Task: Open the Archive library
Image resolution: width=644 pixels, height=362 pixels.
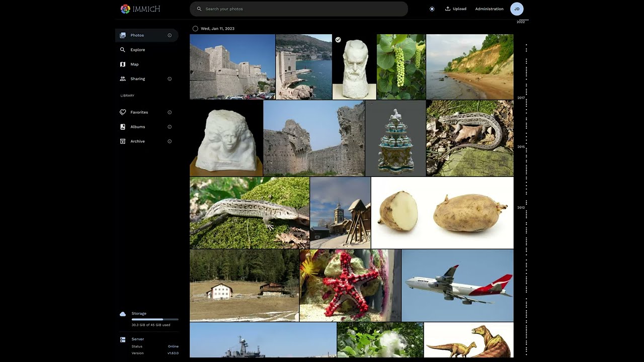Action: tap(147, 141)
